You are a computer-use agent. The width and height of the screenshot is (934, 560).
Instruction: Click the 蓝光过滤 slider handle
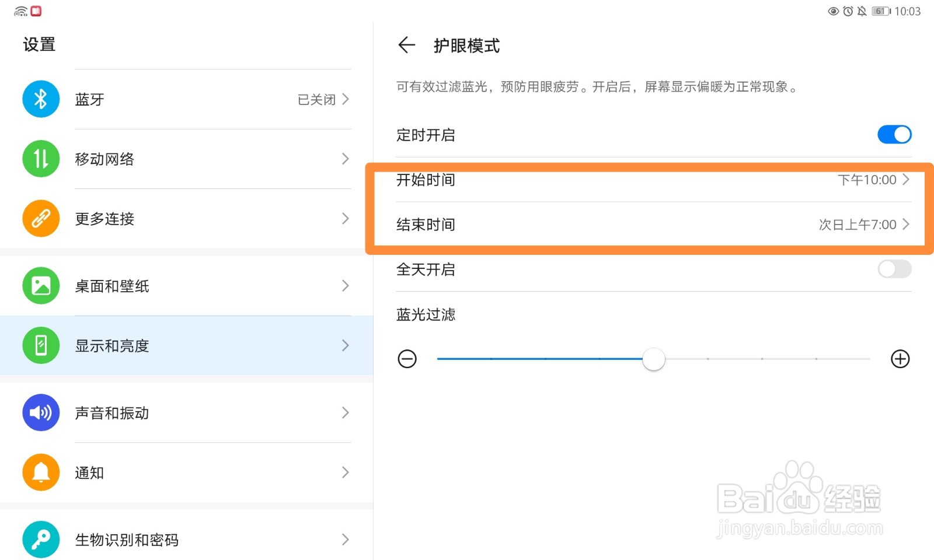(653, 359)
